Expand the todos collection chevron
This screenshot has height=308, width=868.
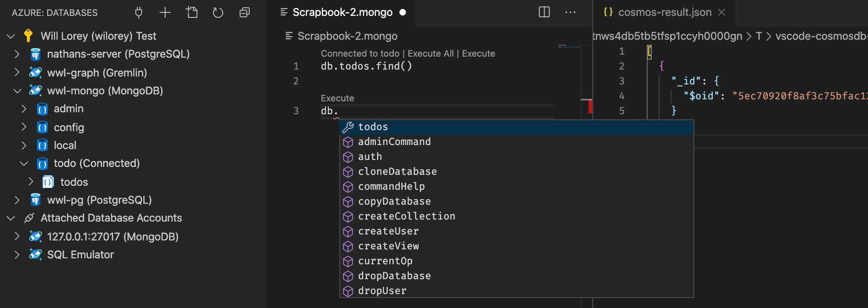pos(31,182)
